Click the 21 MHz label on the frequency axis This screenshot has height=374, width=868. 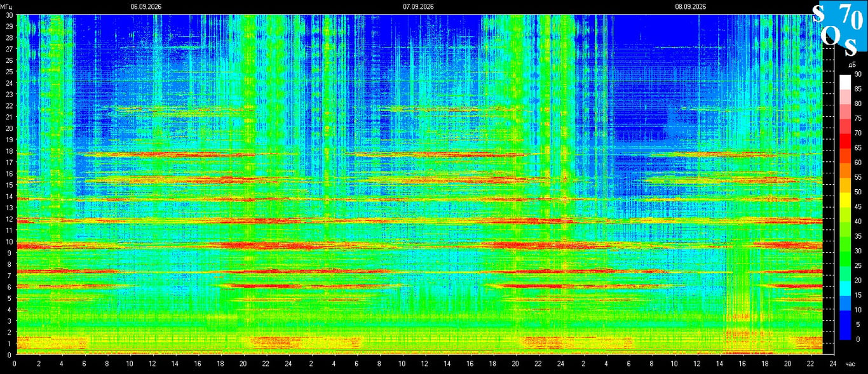(x=10, y=117)
